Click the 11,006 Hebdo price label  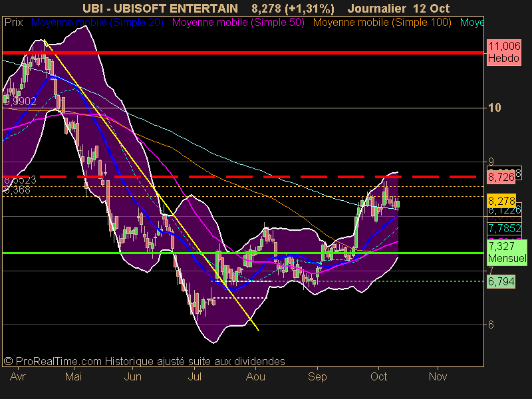(x=504, y=52)
